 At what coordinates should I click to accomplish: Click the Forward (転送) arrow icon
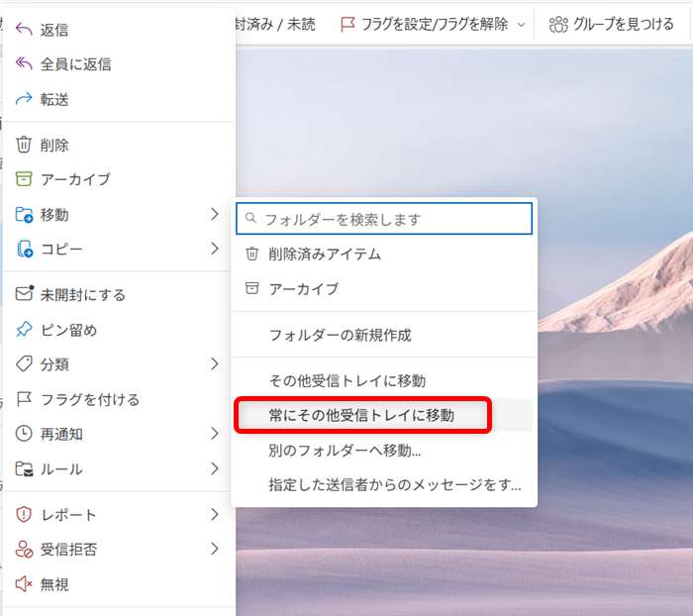tap(25, 99)
